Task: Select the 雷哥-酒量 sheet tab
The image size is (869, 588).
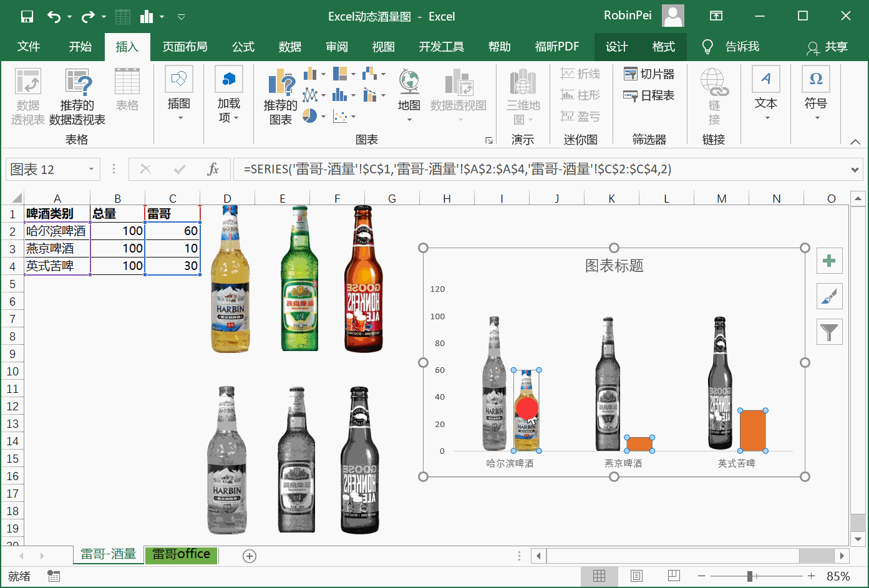Action: pyautogui.click(x=109, y=554)
